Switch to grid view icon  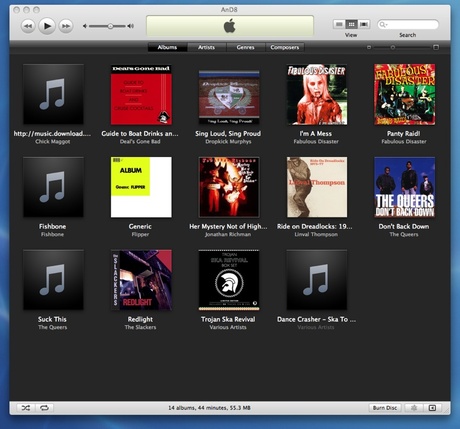point(351,24)
